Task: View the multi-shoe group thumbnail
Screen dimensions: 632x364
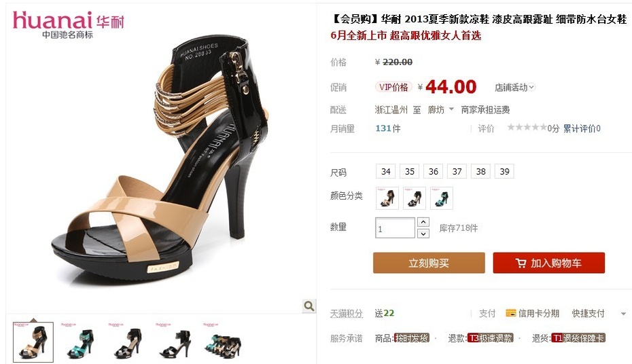Action: (223, 342)
